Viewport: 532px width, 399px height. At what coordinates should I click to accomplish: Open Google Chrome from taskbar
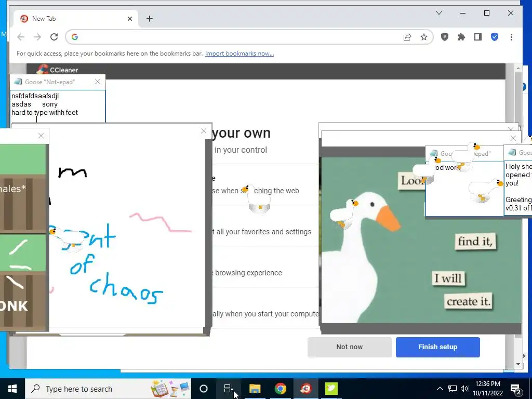coord(280,389)
